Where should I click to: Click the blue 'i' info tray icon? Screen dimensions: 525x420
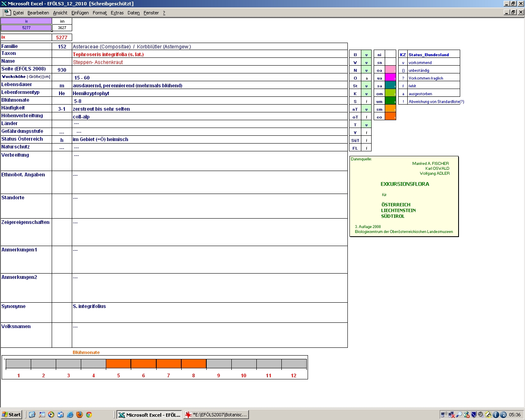point(495,415)
